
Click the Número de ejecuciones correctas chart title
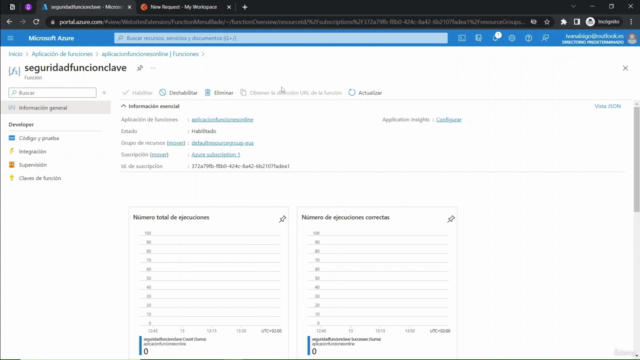345,218
